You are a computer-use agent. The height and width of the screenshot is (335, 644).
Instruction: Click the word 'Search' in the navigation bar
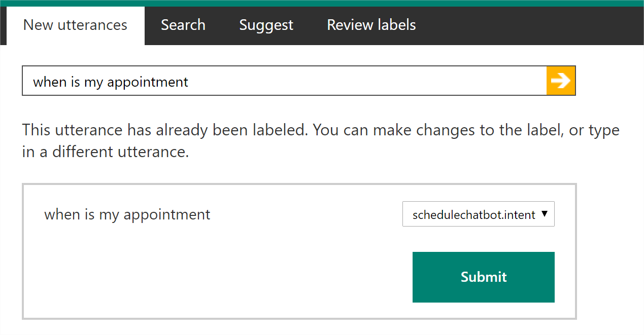pos(183,25)
